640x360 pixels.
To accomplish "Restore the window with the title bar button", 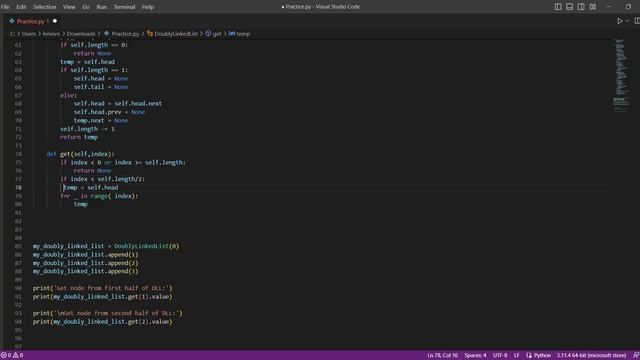I will pyautogui.click(x=628, y=7).
